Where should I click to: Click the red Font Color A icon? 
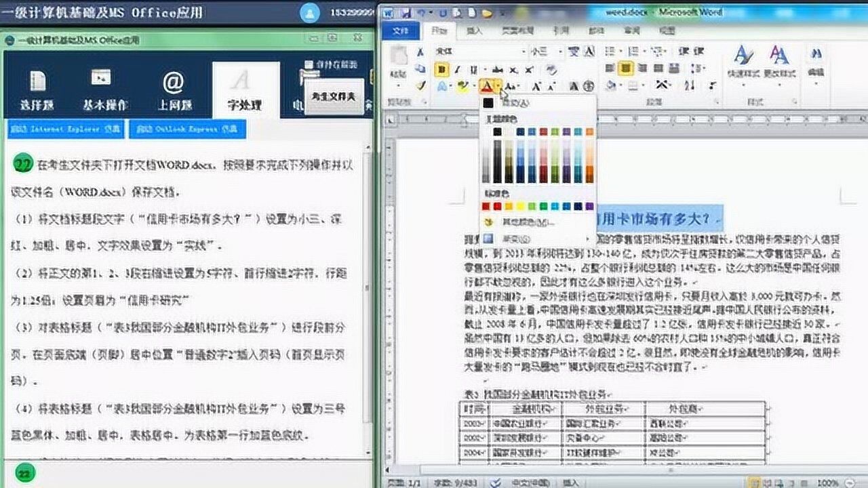(x=487, y=85)
